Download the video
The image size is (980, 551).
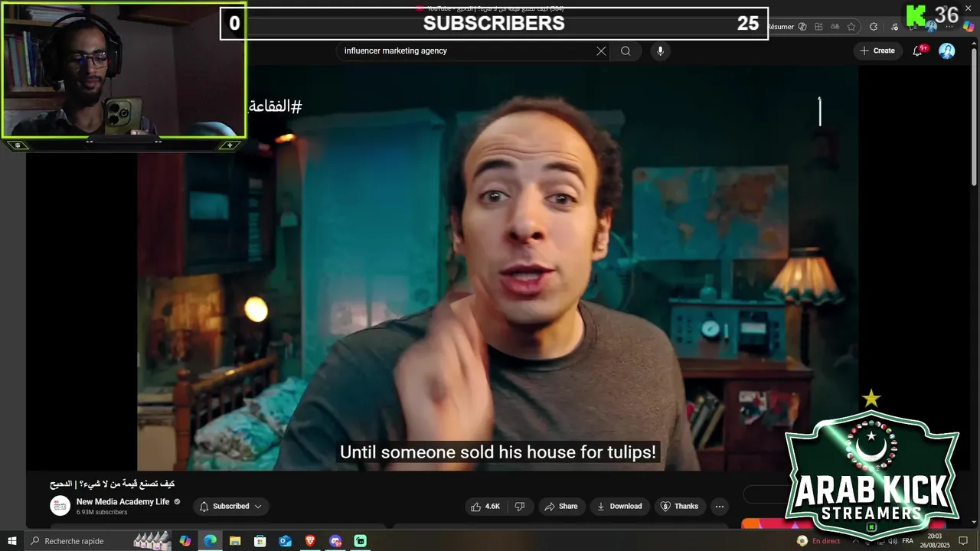619,507
